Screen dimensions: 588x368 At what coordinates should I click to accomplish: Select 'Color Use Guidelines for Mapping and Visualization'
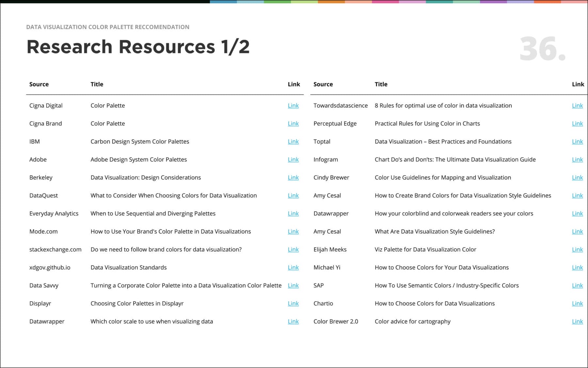(x=443, y=178)
